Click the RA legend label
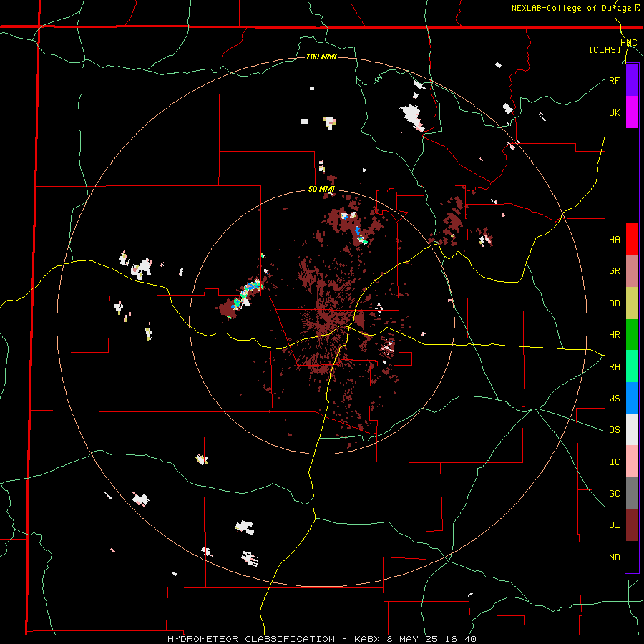The height and width of the screenshot is (644, 644). 614,367
